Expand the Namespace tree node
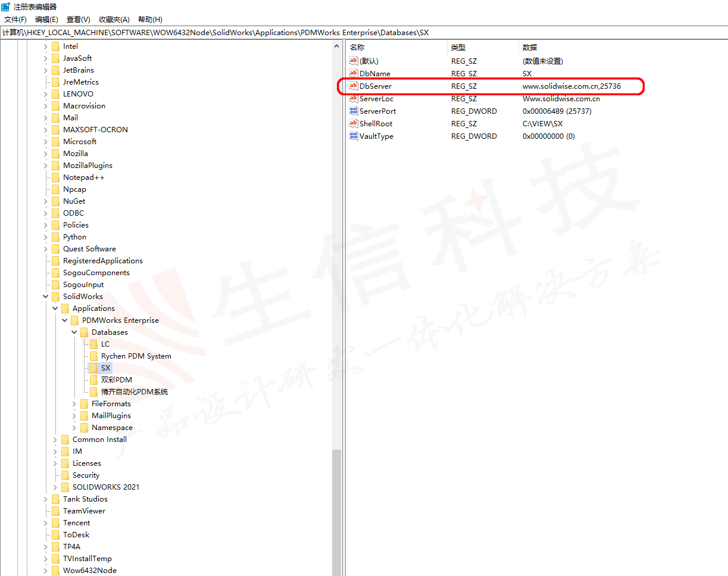 pos(74,428)
